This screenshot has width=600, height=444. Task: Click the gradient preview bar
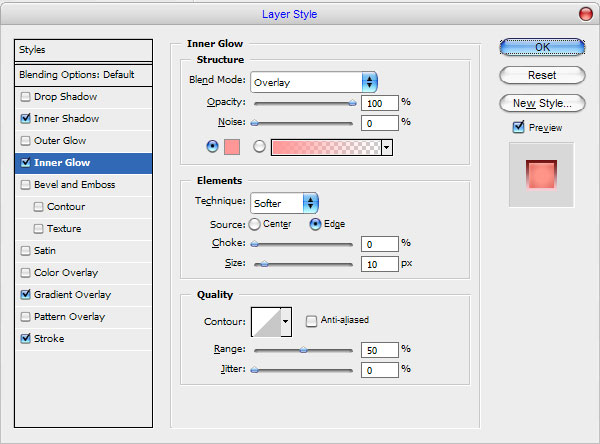[325, 146]
